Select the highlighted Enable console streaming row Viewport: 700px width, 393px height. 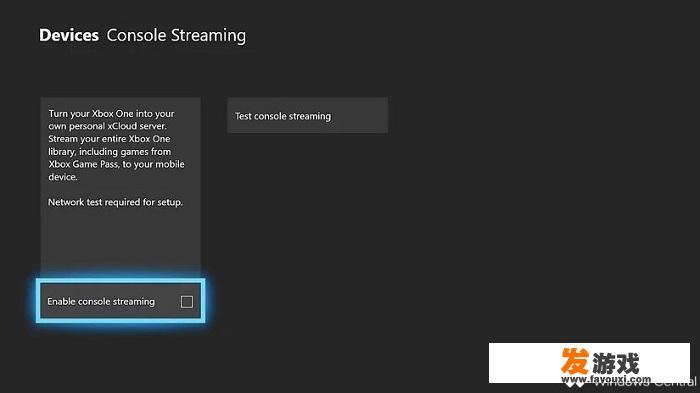pos(121,301)
